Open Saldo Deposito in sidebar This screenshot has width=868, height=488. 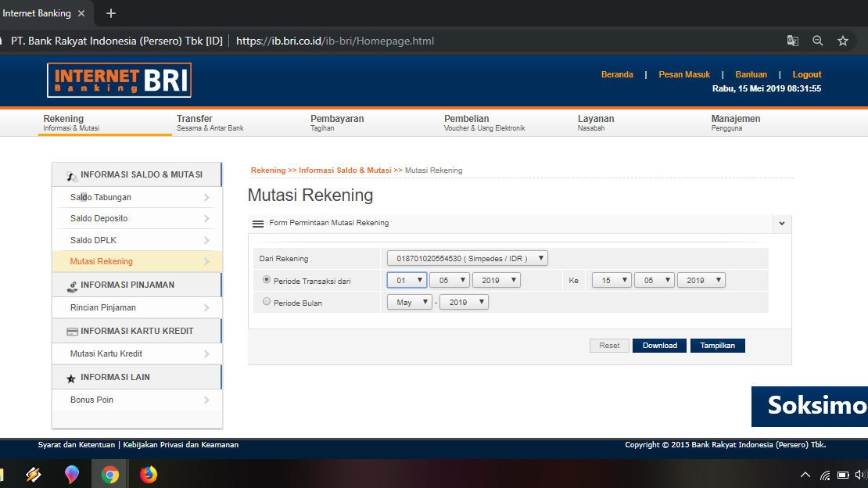[x=138, y=218]
